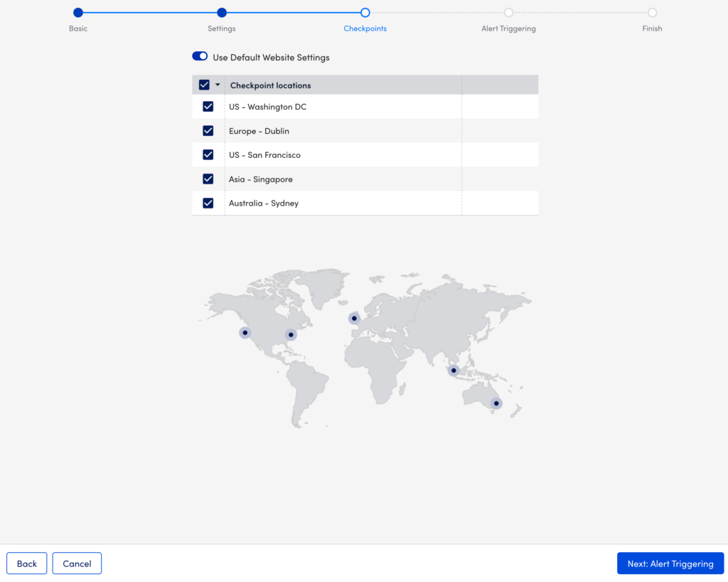Screen dimensions: 728x582
Task: Toggle the select-all checkpoints checkbox
Action: point(204,84)
